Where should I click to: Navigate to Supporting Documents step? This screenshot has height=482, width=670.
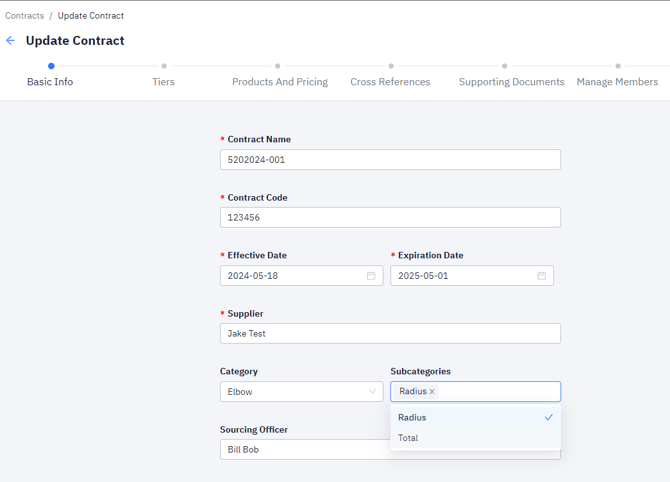511,82
